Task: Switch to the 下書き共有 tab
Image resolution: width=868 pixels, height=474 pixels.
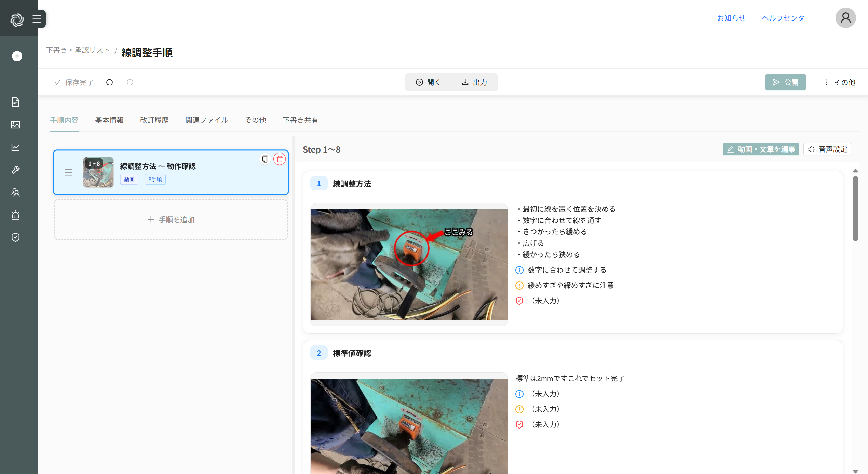Action: pyautogui.click(x=300, y=120)
